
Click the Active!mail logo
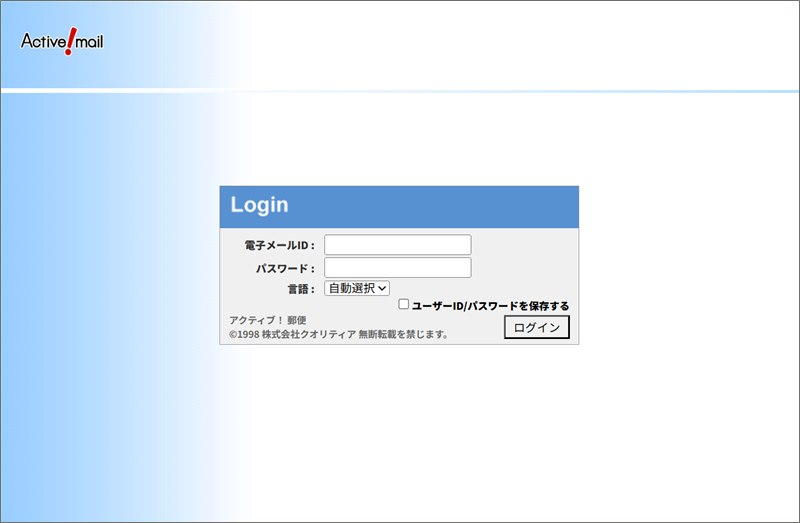62,41
